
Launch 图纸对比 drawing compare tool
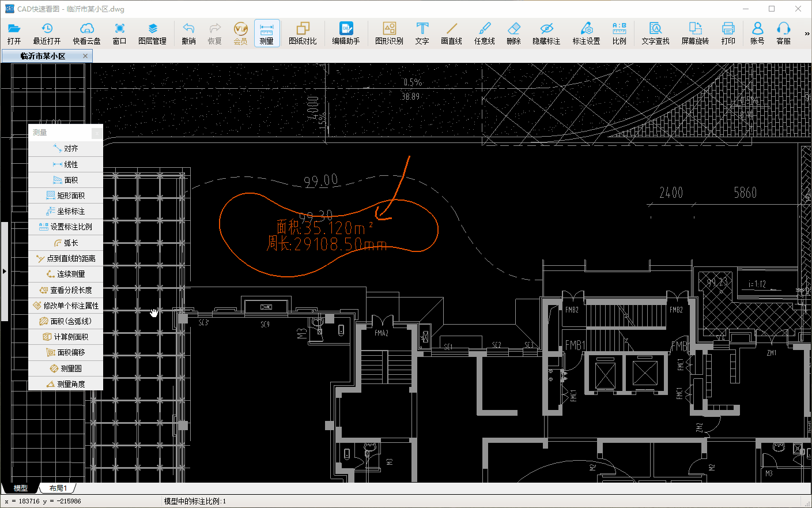click(x=303, y=29)
